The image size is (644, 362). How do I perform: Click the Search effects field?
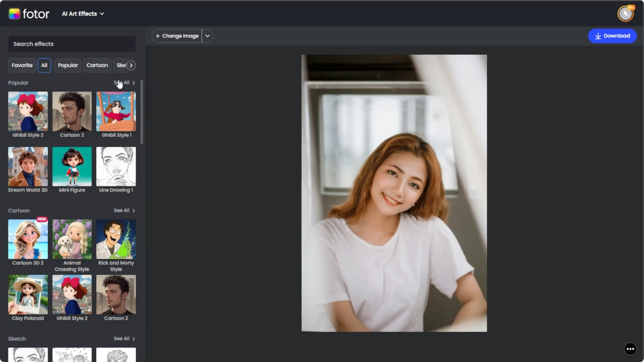tap(72, 44)
